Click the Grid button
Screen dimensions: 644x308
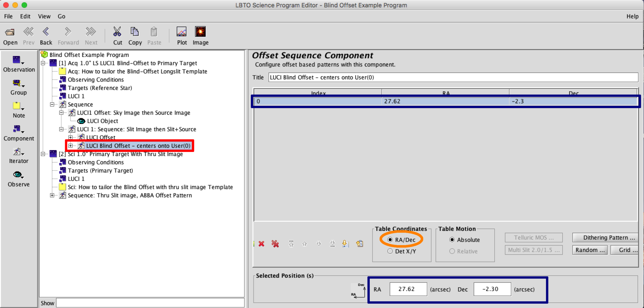pyautogui.click(x=625, y=250)
